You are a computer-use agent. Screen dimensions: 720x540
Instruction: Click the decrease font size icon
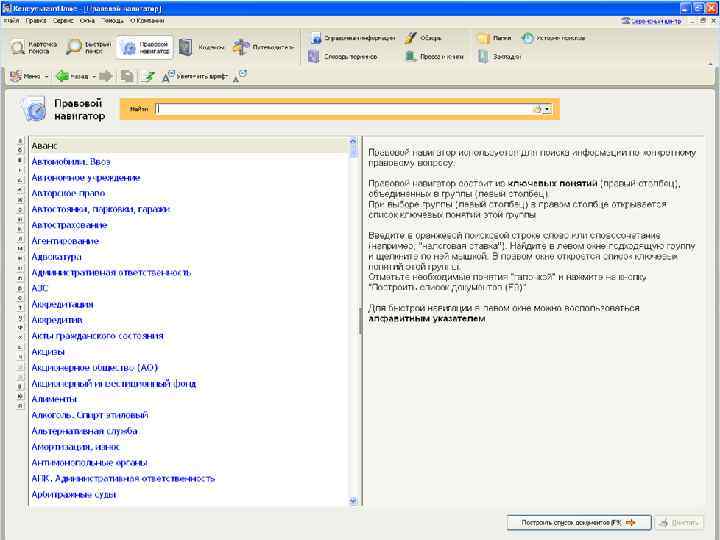240,75
